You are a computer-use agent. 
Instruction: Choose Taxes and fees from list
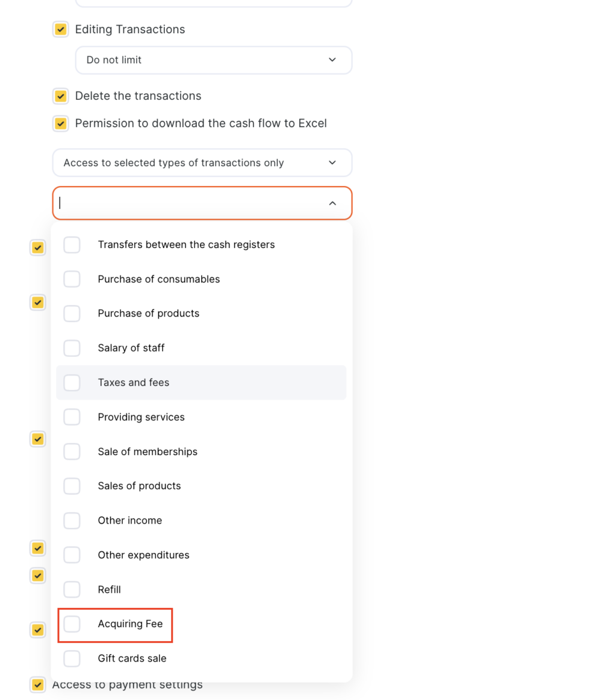point(201,383)
